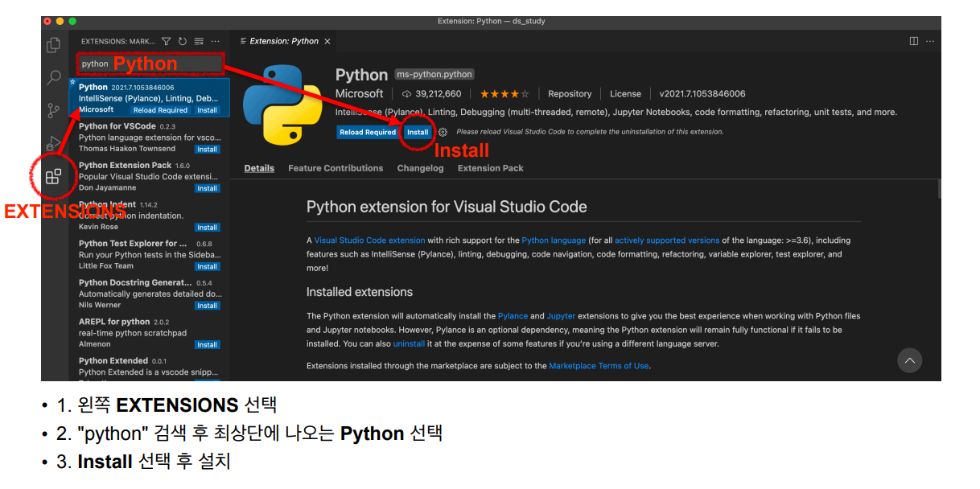Image resolution: width=980 pixels, height=489 pixels.
Task: Open the Explorer view in activity bar
Action: tap(54, 46)
